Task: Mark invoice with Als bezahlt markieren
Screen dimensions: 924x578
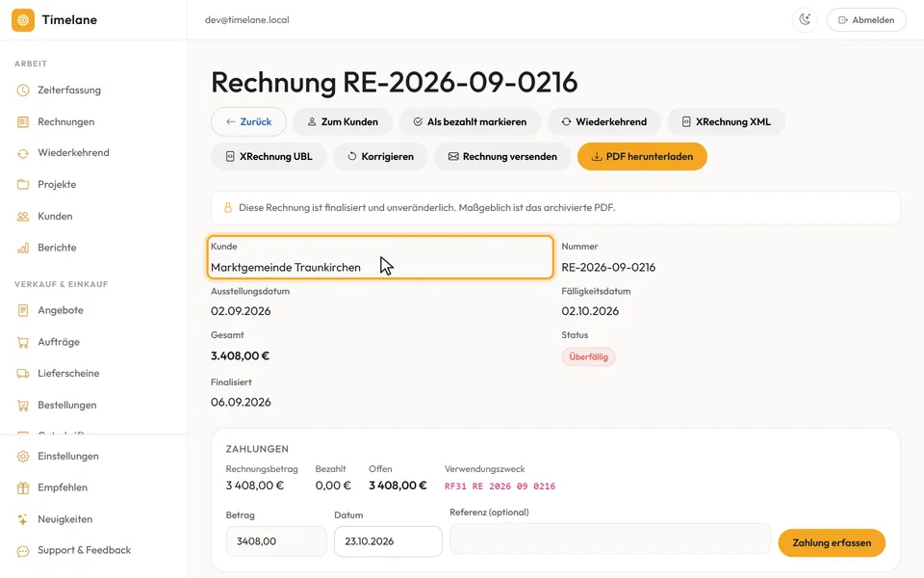Action: 470,122
